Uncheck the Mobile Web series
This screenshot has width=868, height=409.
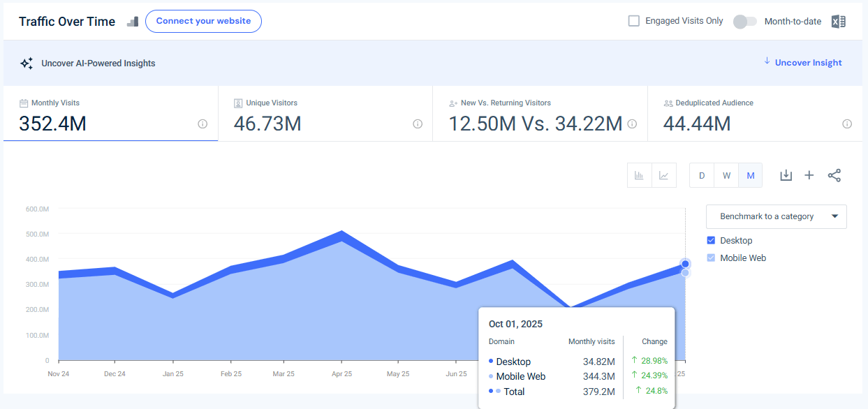pos(711,258)
